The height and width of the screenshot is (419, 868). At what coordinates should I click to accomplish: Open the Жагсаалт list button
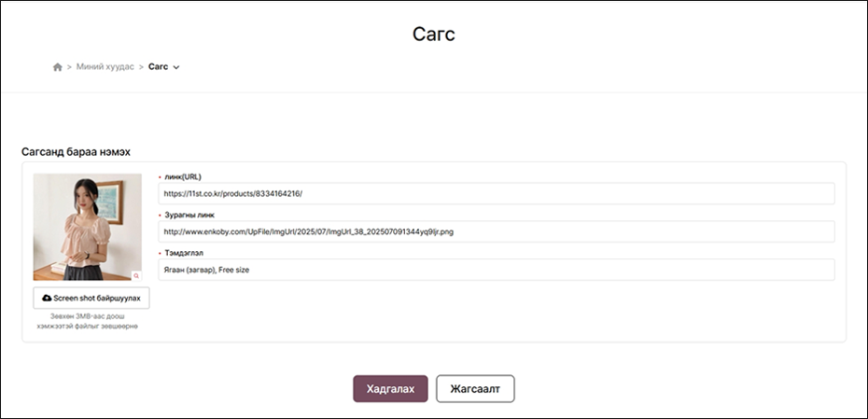[475, 388]
